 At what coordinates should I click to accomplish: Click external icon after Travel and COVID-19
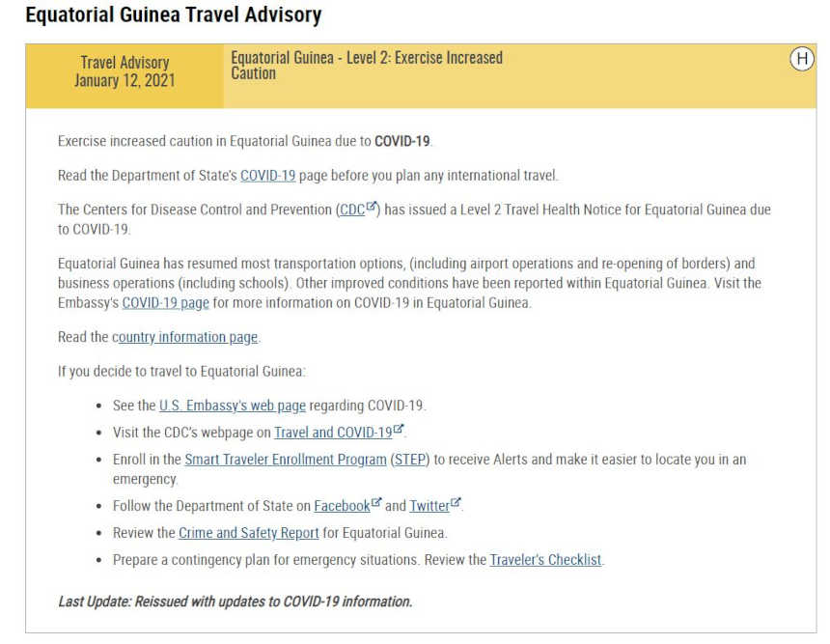point(398,429)
